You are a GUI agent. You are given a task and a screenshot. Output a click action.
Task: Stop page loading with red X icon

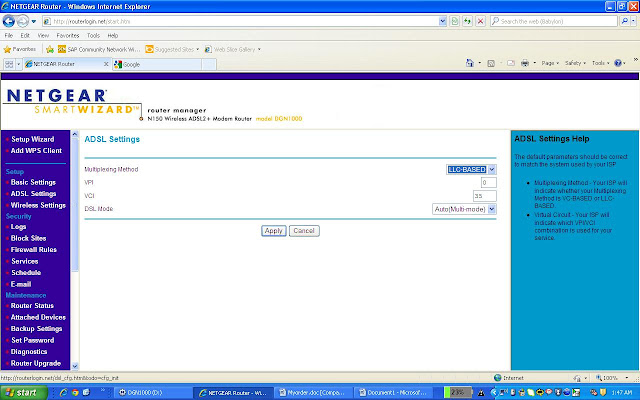(480, 21)
